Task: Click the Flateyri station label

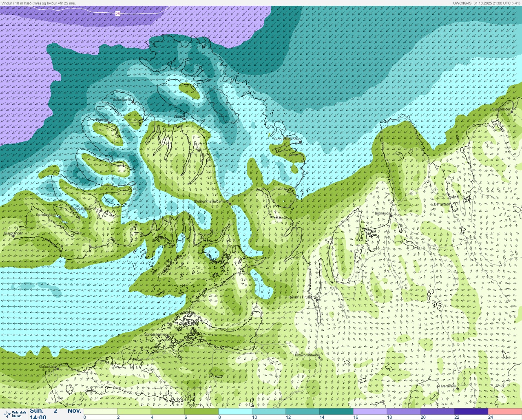Action: click(102, 120)
